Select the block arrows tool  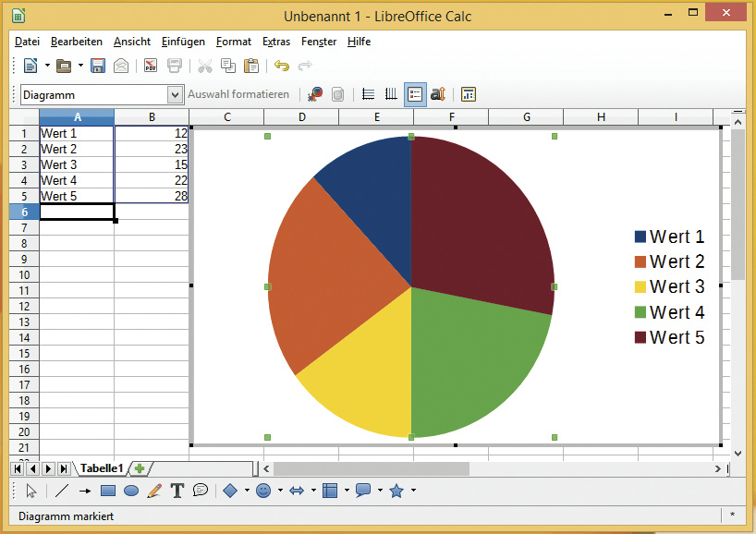297,491
